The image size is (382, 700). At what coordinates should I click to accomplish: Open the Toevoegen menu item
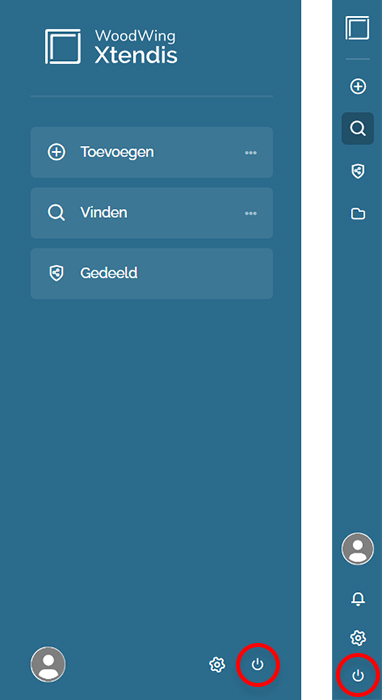152,152
